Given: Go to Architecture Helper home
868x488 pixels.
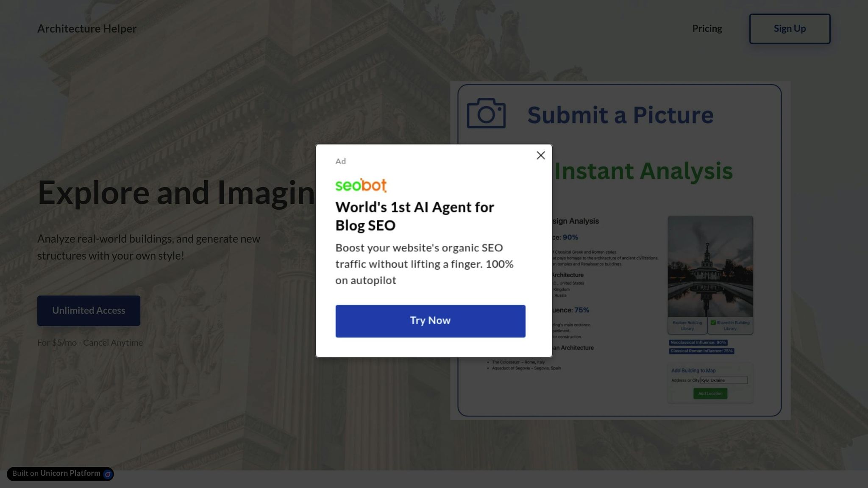Looking at the screenshot, I should pyautogui.click(x=87, y=28).
